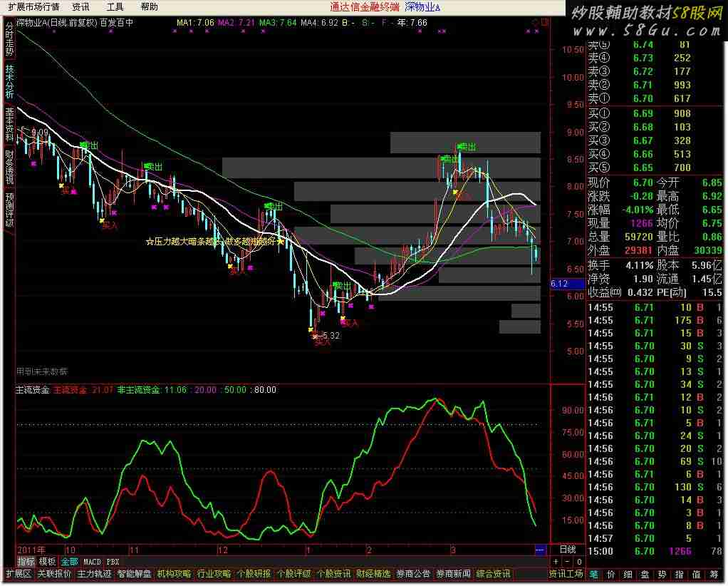728x586 pixels.
Task: Click the minus zoom button
Action: 567,561
